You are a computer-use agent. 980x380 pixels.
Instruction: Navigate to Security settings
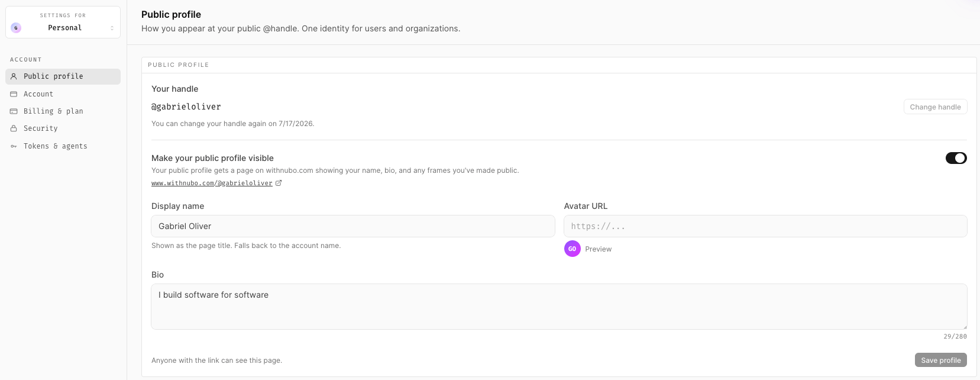pos(63,128)
